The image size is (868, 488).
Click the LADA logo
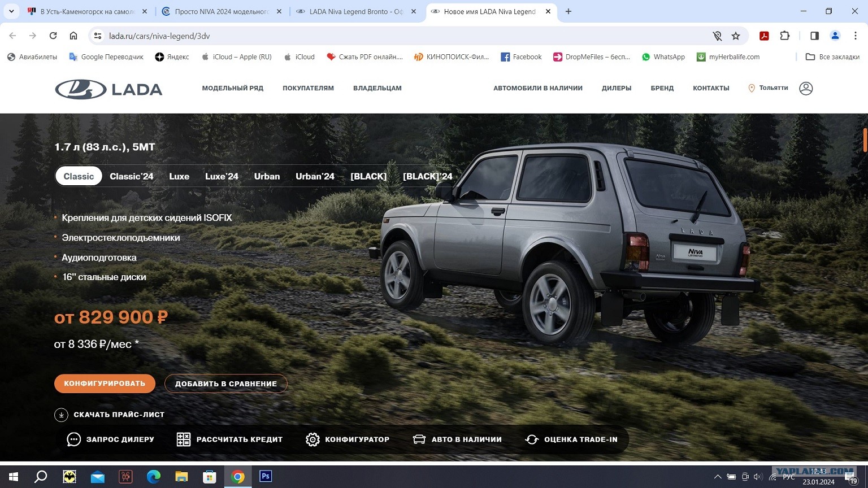pos(108,89)
